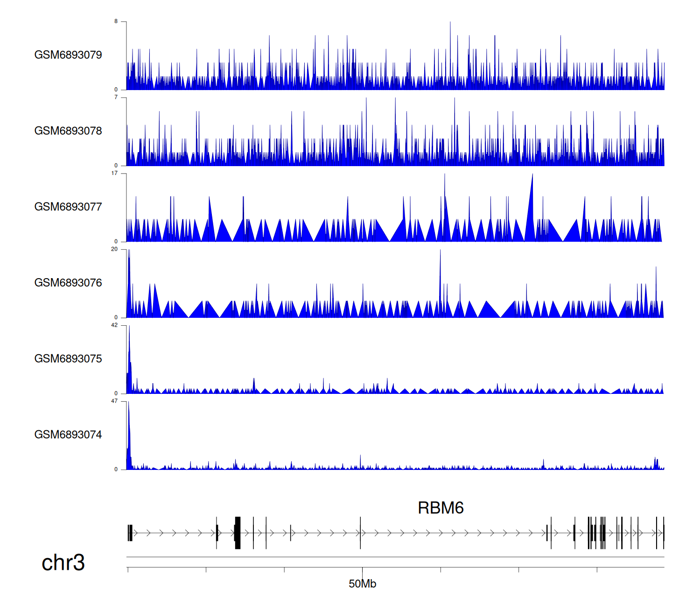Viewport: 700px width, 616px height.
Task: Click the RBM6 gene name
Action: click(440, 508)
